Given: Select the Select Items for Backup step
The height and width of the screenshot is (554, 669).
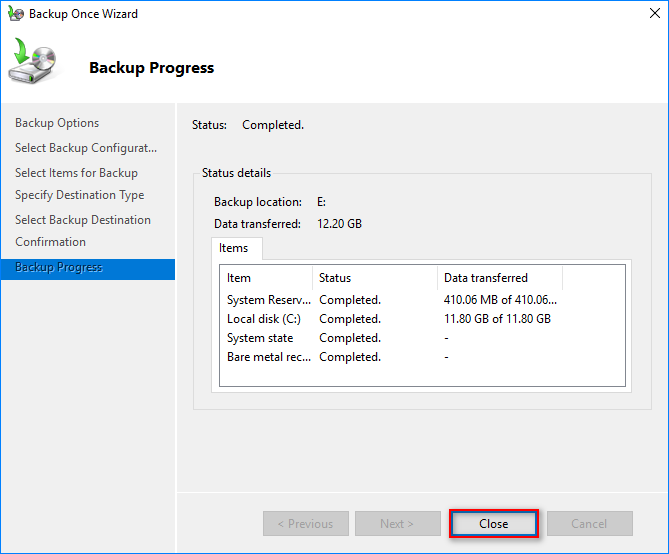Looking at the screenshot, I should [x=76, y=173].
